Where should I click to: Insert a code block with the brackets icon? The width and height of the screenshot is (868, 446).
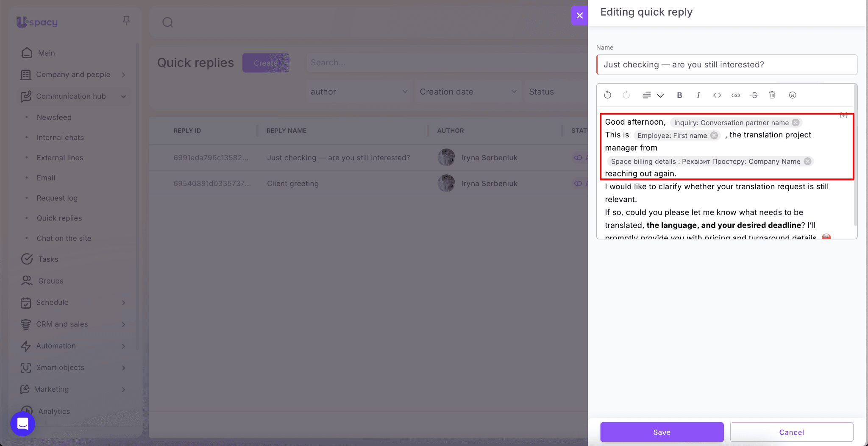point(717,95)
